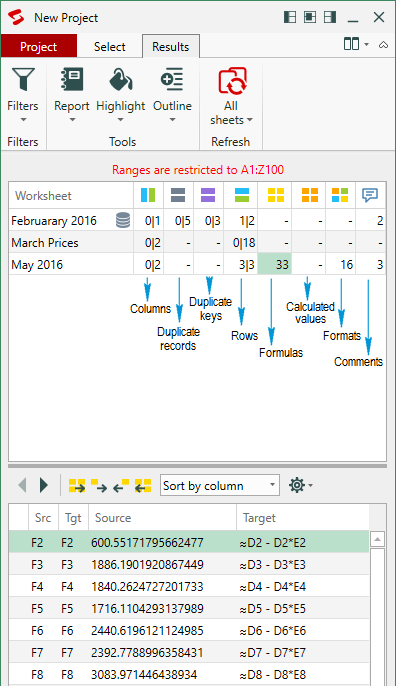The image size is (396, 686).
Task: Open the panel layout dropdown
Action: coord(356,44)
